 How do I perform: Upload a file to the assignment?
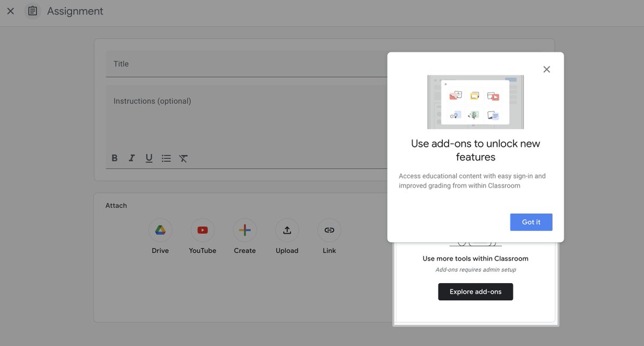coord(287,229)
